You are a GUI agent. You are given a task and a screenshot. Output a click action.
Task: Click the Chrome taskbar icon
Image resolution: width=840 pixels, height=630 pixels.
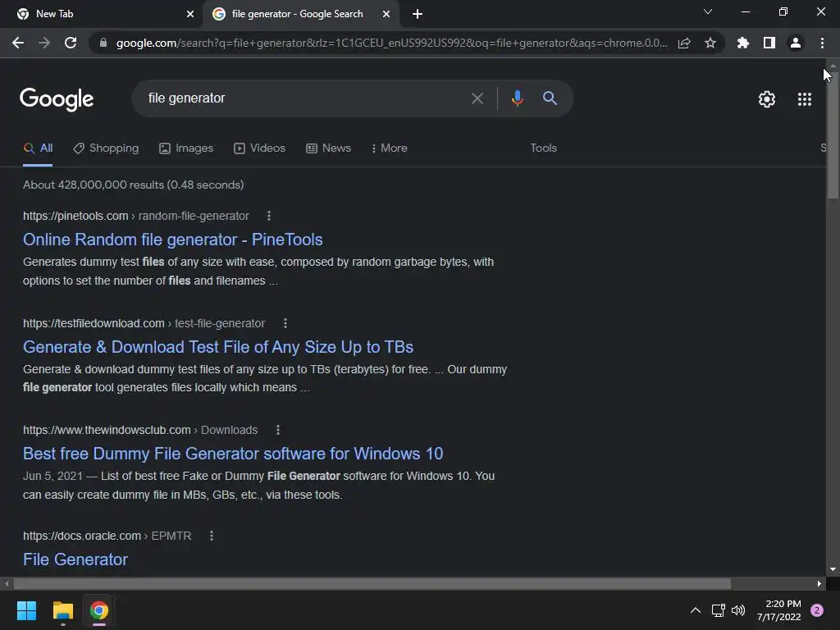pyautogui.click(x=99, y=610)
